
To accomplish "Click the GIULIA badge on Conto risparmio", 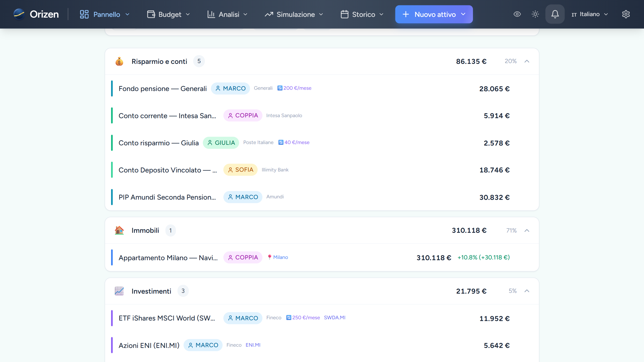I will pyautogui.click(x=221, y=143).
